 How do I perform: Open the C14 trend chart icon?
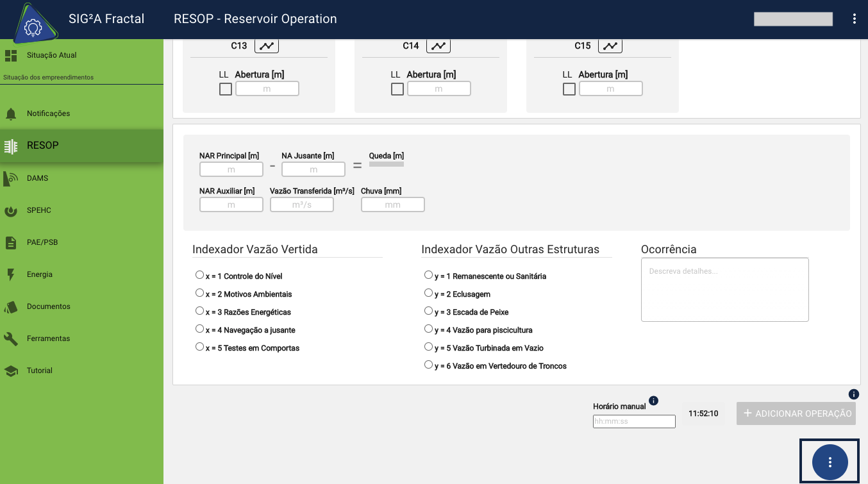[x=438, y=45]
